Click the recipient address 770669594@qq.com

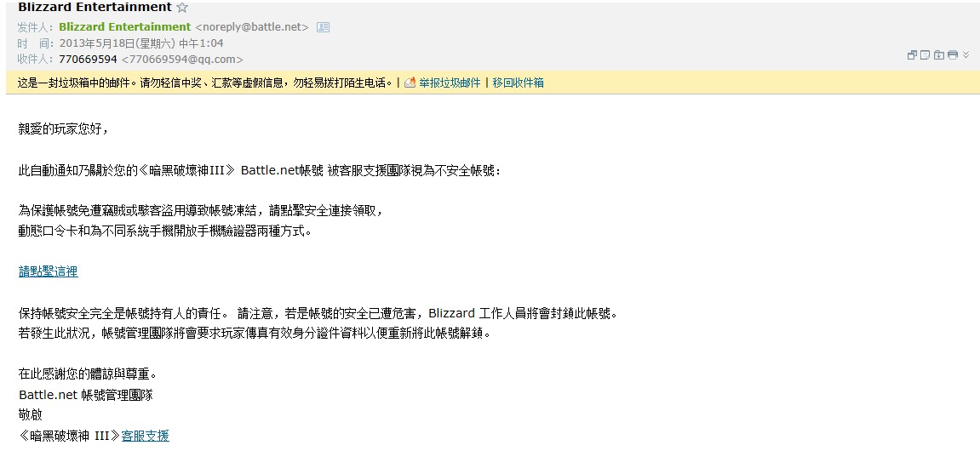pyautogui.click(x=182, y=60)
